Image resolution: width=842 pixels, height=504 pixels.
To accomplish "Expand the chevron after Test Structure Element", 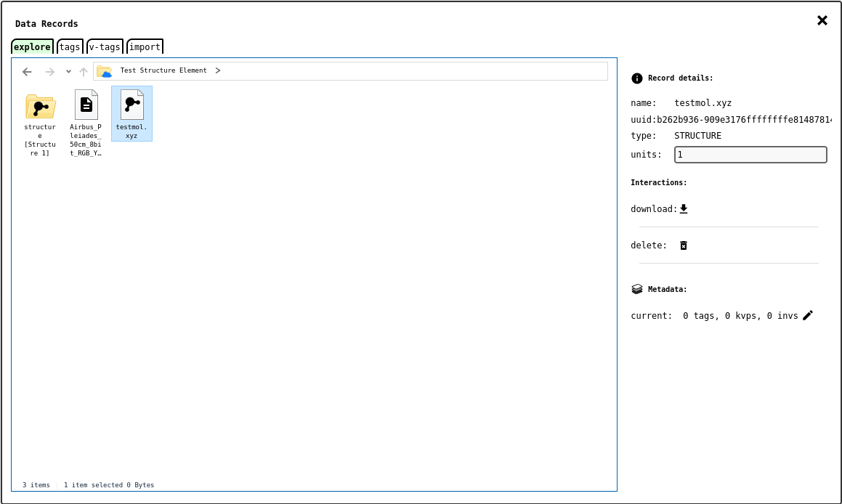I will click(218, 70).
